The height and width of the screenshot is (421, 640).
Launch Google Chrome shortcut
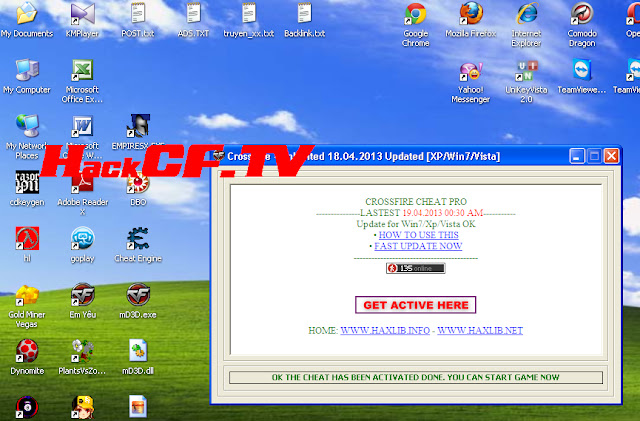click(x=416, y=25)
